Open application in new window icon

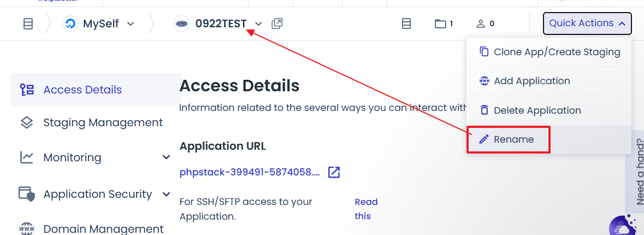[277, 24]
